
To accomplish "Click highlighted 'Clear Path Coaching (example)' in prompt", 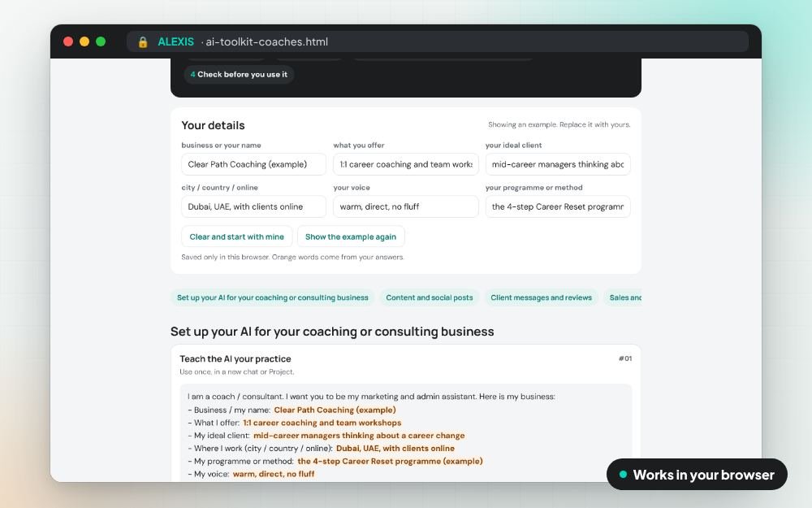I will 335,410.
